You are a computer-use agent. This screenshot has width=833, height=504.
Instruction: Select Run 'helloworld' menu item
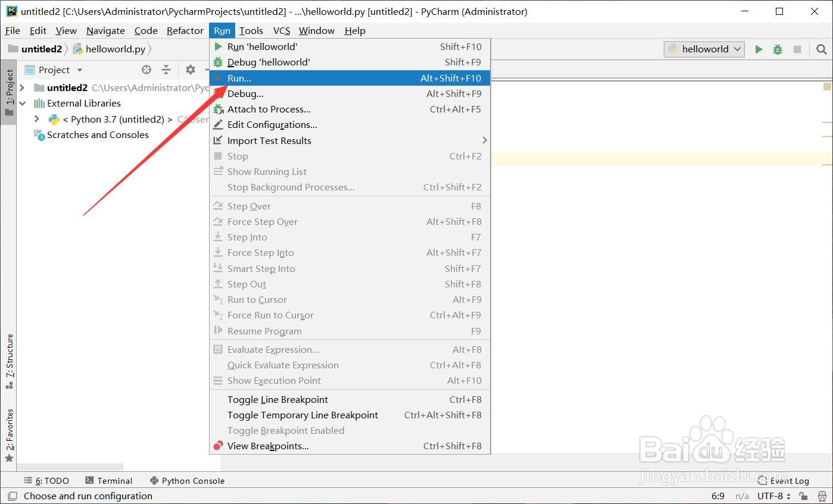350,46
